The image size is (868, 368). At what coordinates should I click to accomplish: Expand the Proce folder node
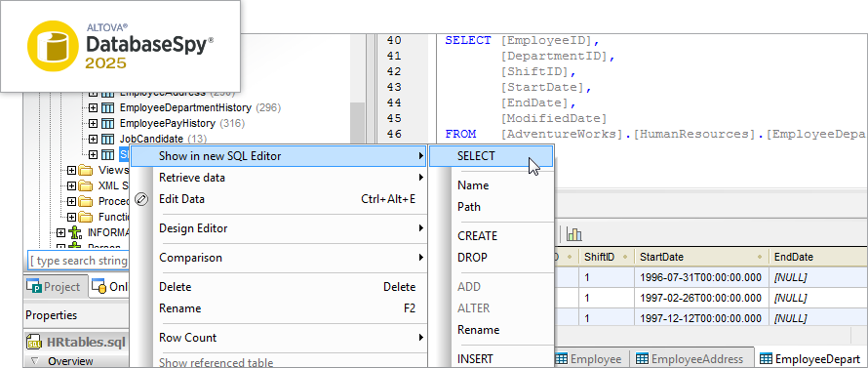pos(71,201)
